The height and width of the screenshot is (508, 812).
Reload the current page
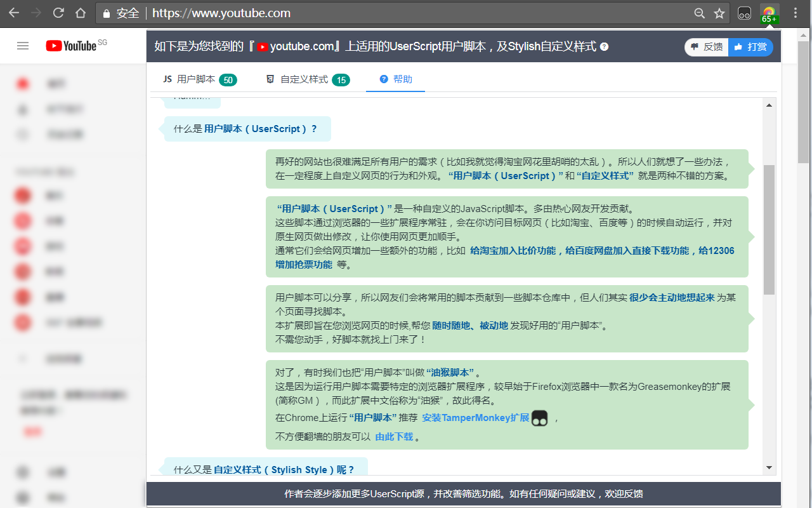click(58, 13)
